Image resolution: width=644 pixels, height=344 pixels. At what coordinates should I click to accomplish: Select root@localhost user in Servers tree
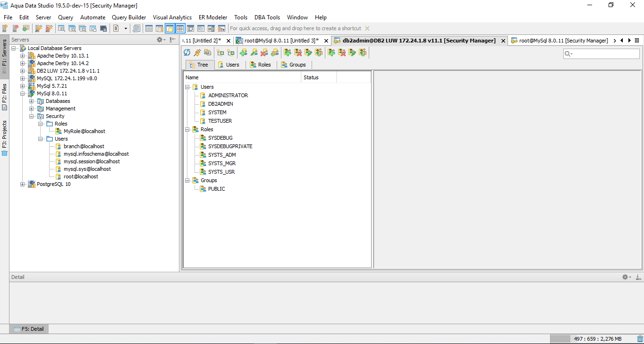(81, 176)
